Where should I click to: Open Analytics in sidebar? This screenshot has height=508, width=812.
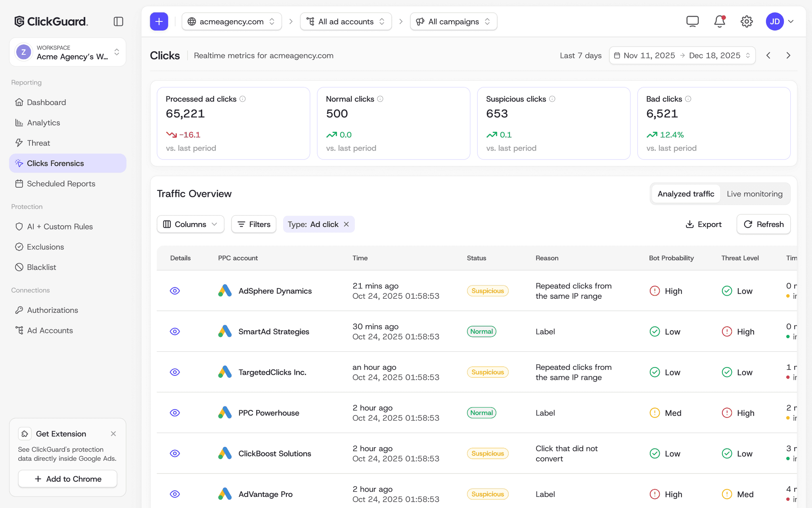68,123
